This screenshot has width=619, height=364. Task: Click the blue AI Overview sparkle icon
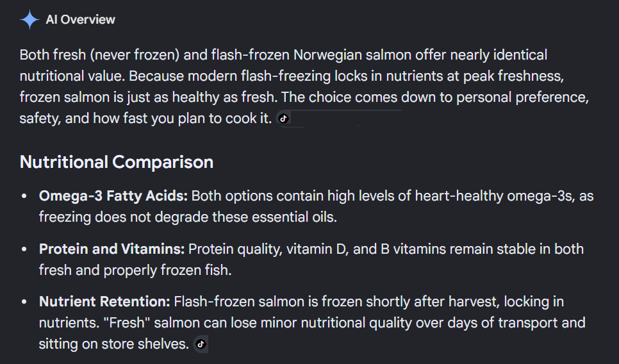coord(29,19)
